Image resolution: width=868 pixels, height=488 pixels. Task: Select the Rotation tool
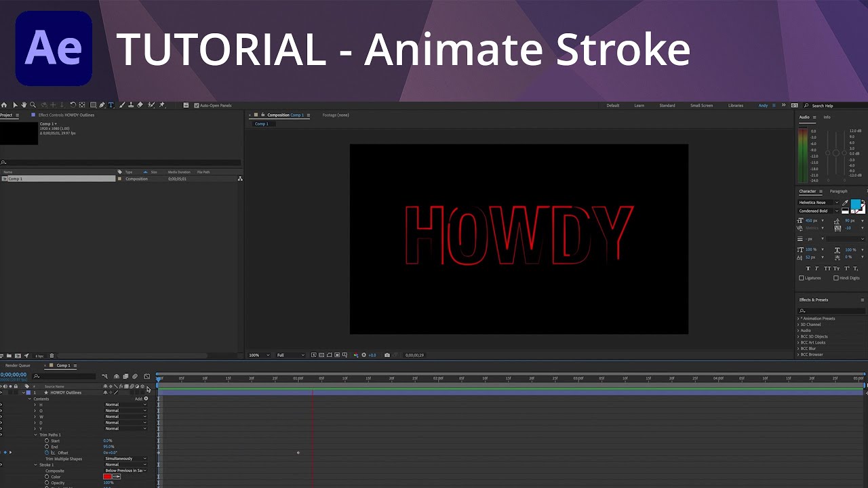pos(73,105)
